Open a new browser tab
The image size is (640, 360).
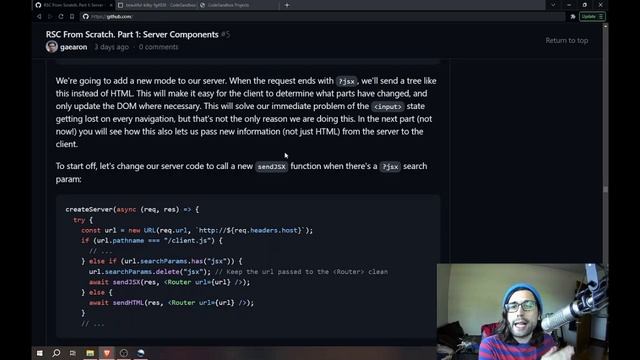pyautogui.click(x=287, y=5)
